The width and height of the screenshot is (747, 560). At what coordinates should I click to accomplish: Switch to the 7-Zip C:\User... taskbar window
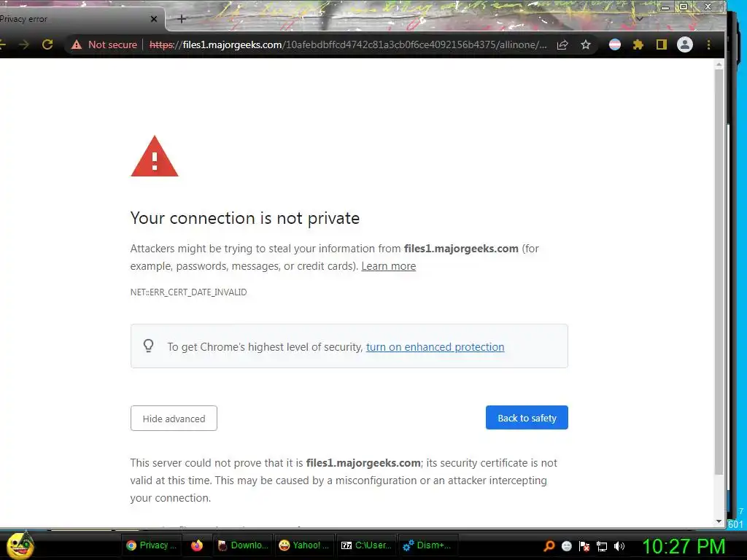pyautogui.click(x=367, y=545)
